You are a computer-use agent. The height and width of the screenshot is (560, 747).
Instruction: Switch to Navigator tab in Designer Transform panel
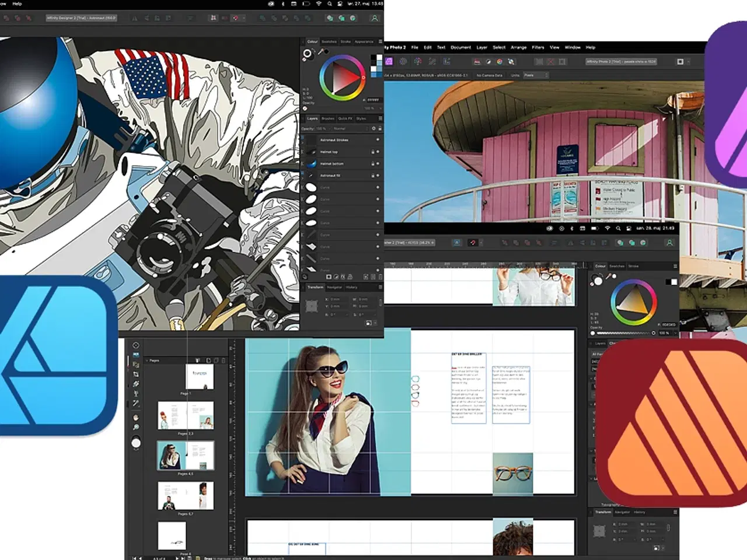[x=334, y=287]
